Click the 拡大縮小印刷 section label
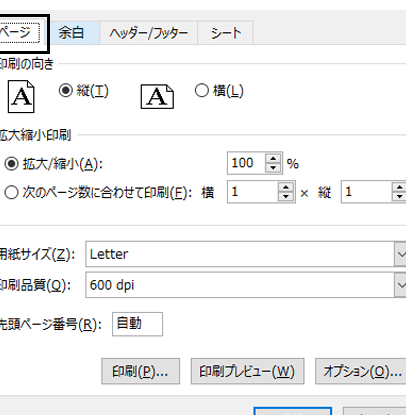The width and height of the screenshot is (406, 415). point(35,135)
